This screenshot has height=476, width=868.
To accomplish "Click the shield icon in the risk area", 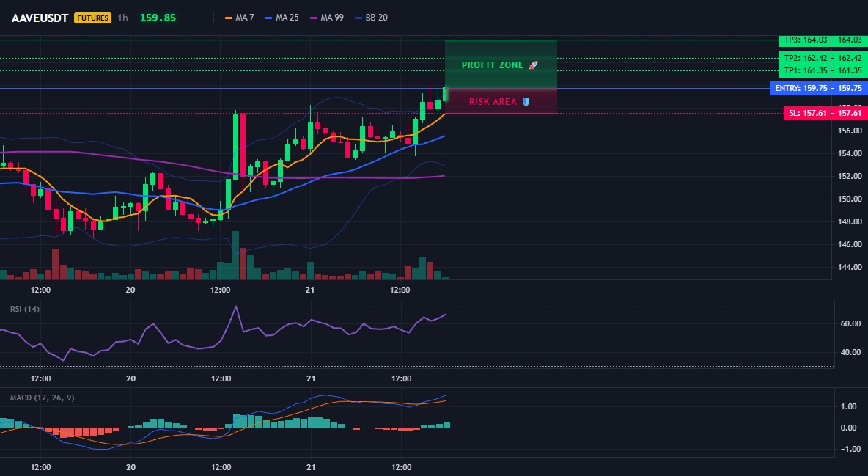I will point(526,102).
